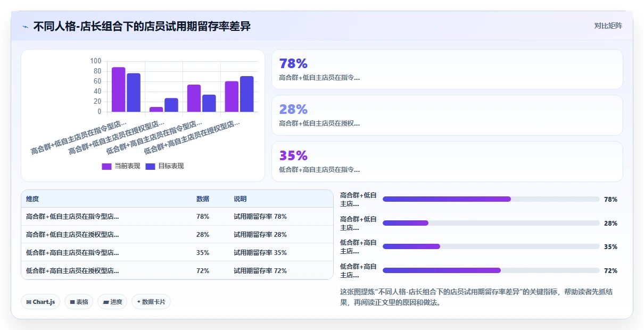Click the tallest purple bar in chart
This screenshot has width=644, height=330.
pos(118,89)
